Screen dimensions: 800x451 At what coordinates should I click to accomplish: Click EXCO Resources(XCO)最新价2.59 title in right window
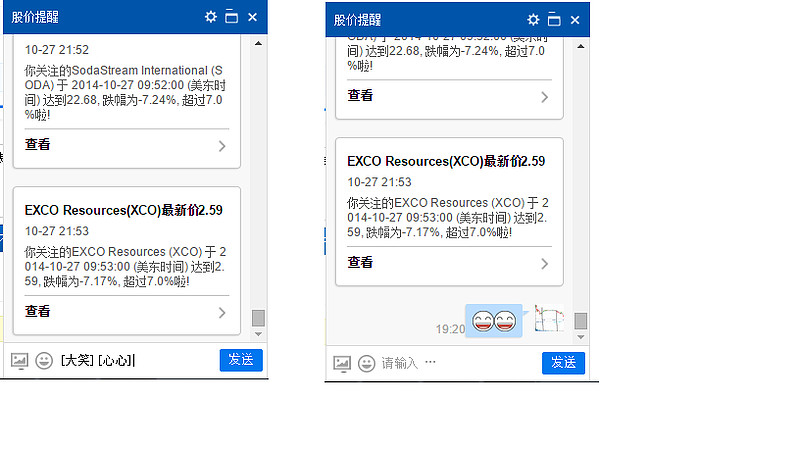click(x=446, y=162)
